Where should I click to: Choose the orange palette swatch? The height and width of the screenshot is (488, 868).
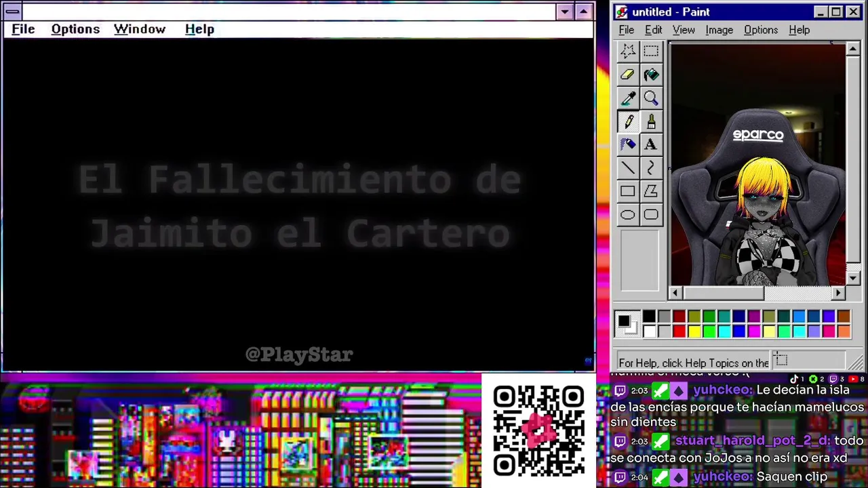[x=843, y=331]
